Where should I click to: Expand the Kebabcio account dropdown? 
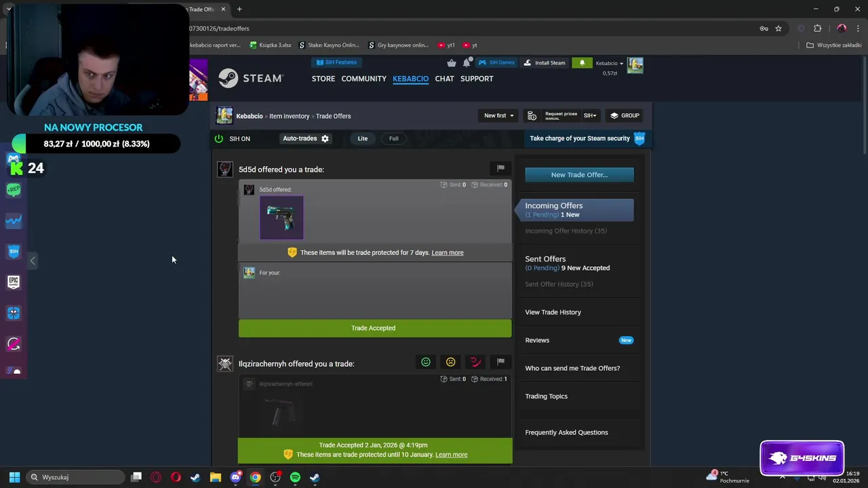coord(608,63)
